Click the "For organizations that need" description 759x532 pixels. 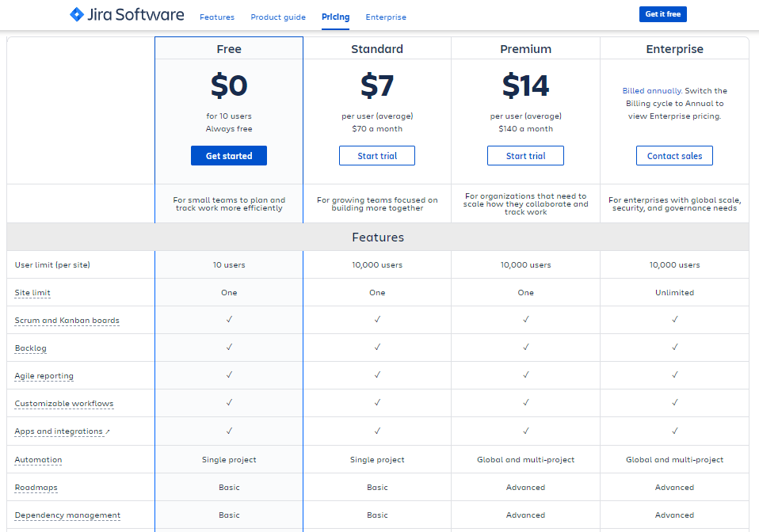[526, 204]
